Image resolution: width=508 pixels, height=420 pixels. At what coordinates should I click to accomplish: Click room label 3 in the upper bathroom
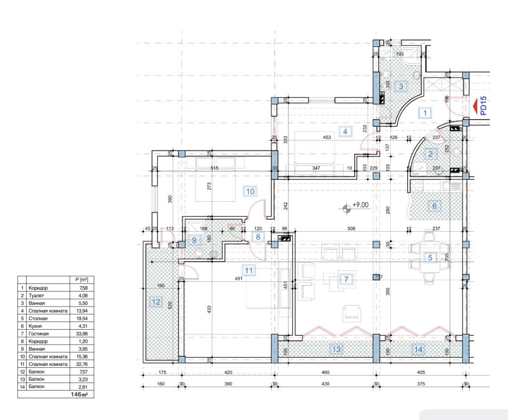400,87
